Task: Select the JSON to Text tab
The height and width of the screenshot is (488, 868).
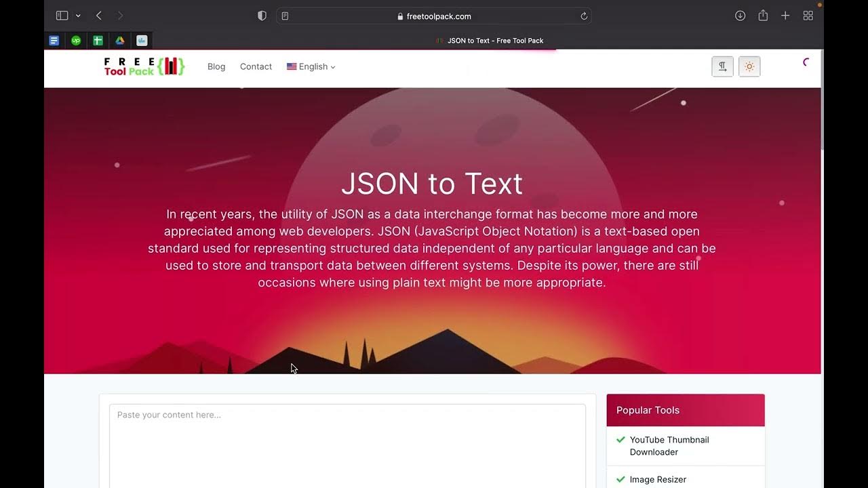Action: pyautogui.click(x=488, y=41)
